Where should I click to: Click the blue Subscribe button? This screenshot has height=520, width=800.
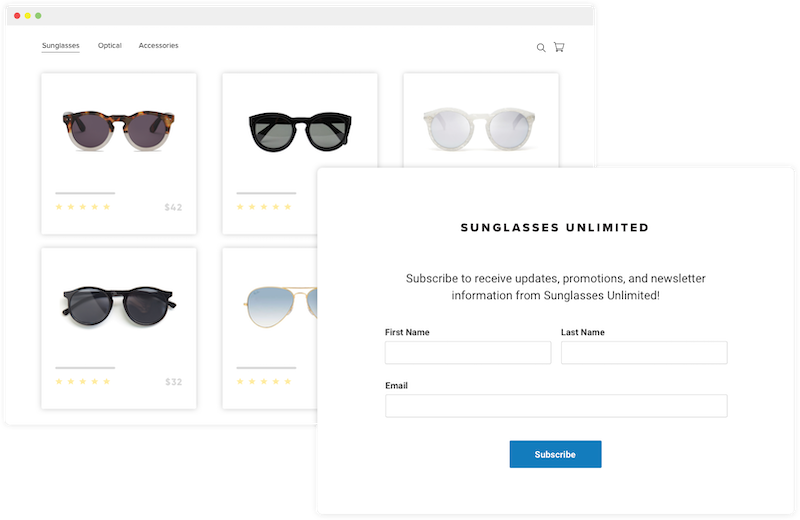(x=555, y=454)
